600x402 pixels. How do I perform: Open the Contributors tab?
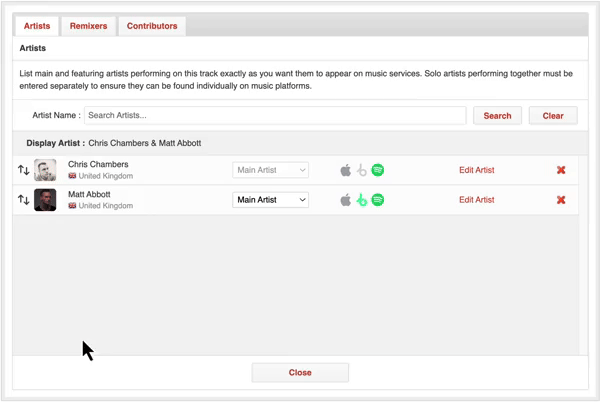coord(152,26)
